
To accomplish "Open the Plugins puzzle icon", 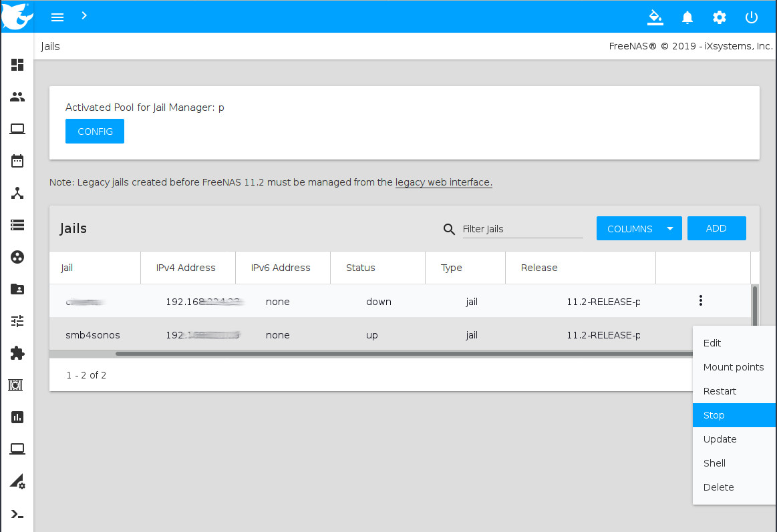I will tap(17, 353).
